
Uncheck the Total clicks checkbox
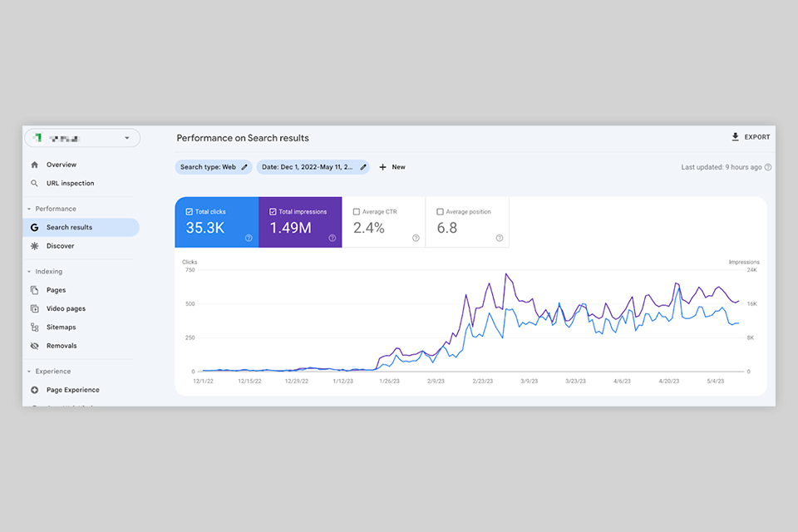tap(190, 212)
